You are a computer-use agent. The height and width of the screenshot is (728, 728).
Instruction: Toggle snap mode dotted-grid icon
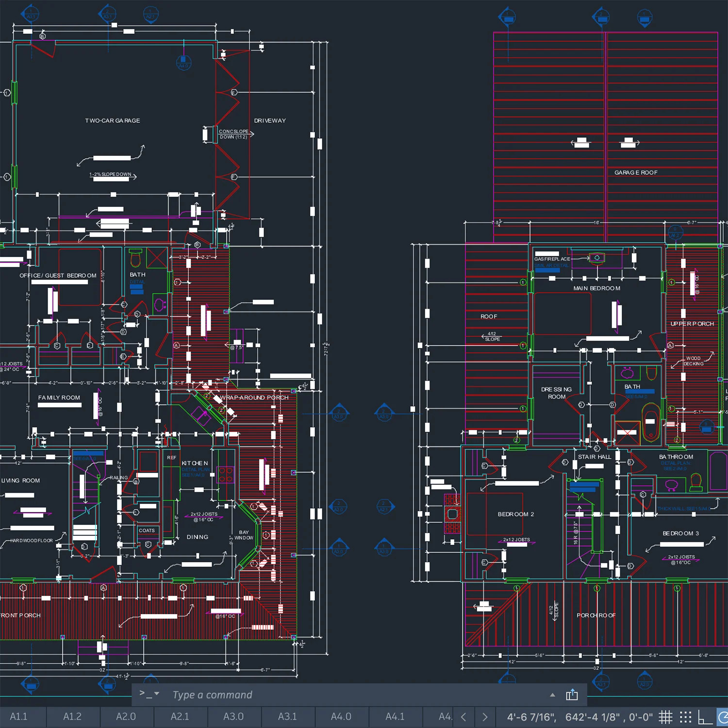(x=685, y=717)
